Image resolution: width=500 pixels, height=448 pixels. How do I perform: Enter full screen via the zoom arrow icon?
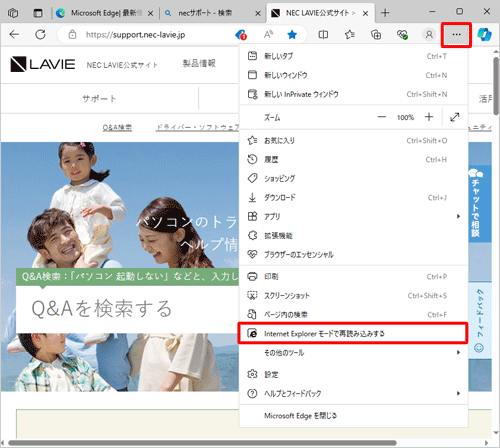(x=455, y=117)
